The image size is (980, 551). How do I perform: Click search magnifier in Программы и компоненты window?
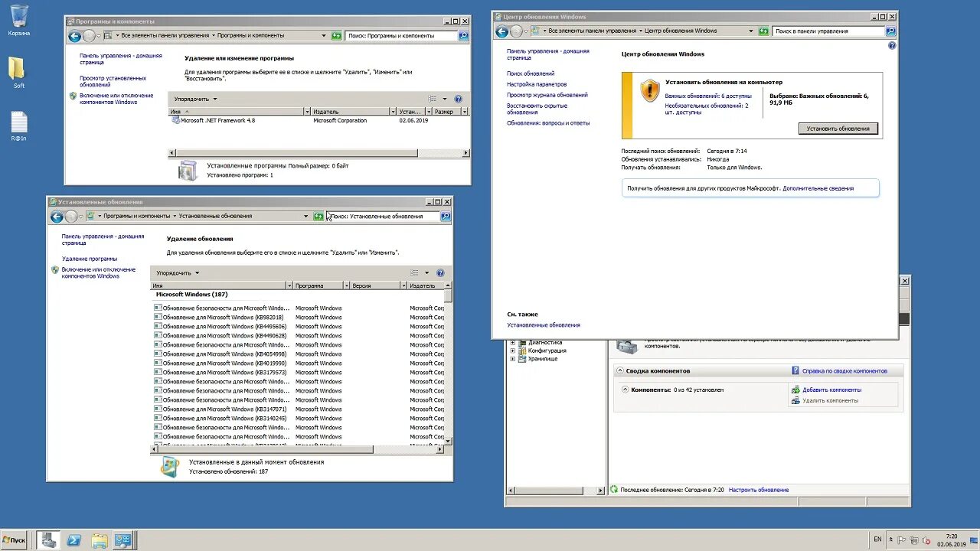[463, 35]
